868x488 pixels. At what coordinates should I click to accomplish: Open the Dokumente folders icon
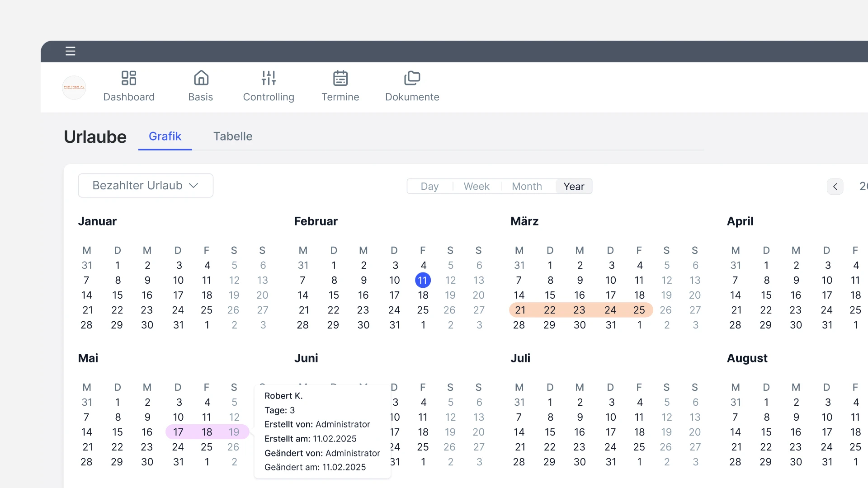[412, 78]
